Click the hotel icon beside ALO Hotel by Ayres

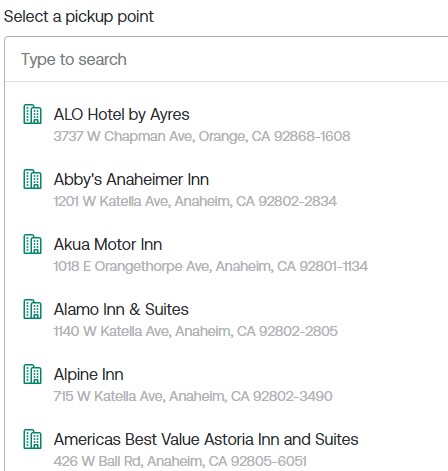(x=32, y=114)
